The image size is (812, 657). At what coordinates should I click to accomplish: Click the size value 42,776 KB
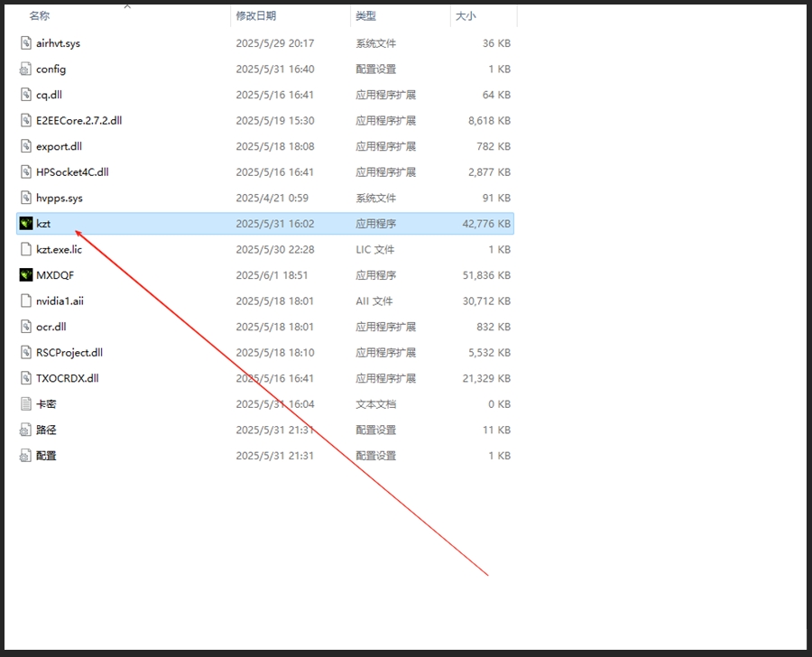point(486,224)
